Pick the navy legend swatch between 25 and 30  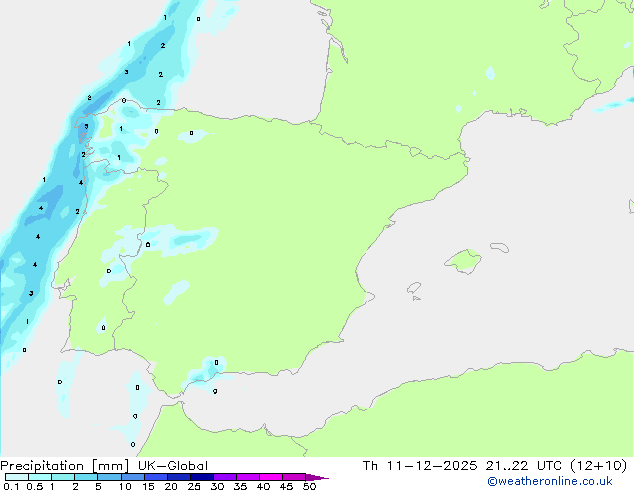tap(202, 477)
